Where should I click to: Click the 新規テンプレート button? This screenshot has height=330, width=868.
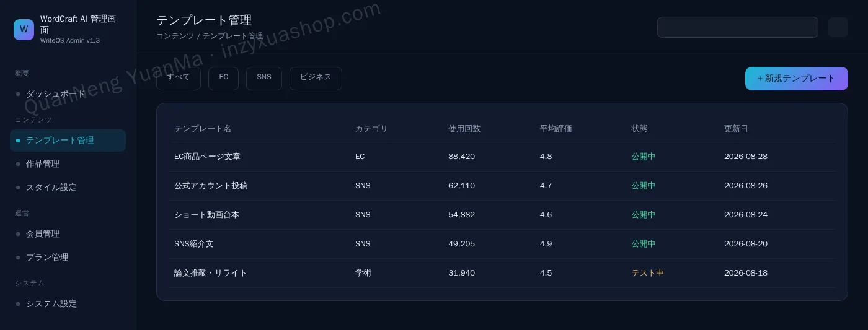[797, 79]
